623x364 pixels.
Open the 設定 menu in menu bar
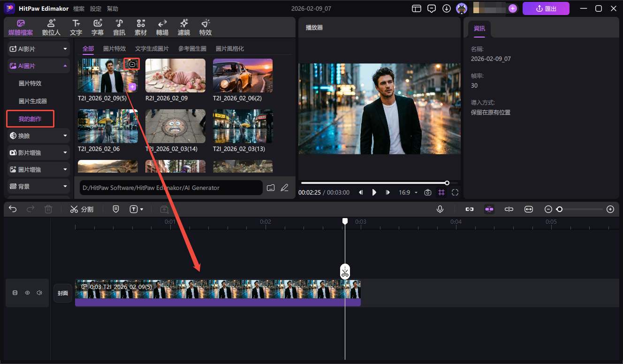point(97,8)
